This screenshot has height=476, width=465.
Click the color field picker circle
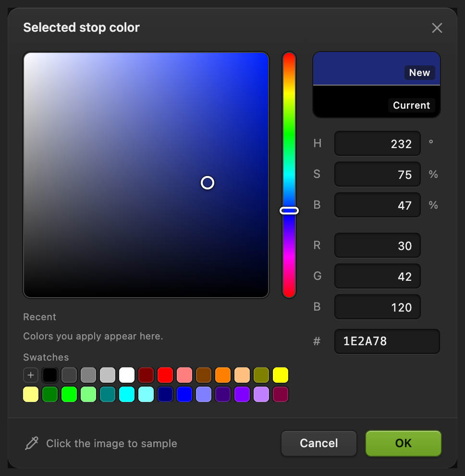pos(208,183)
